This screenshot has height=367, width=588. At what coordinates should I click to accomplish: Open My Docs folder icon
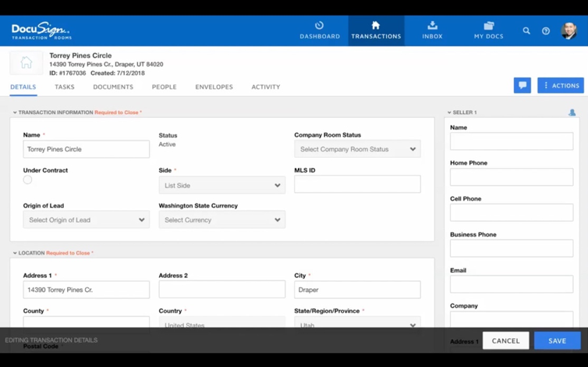(489, 26)
